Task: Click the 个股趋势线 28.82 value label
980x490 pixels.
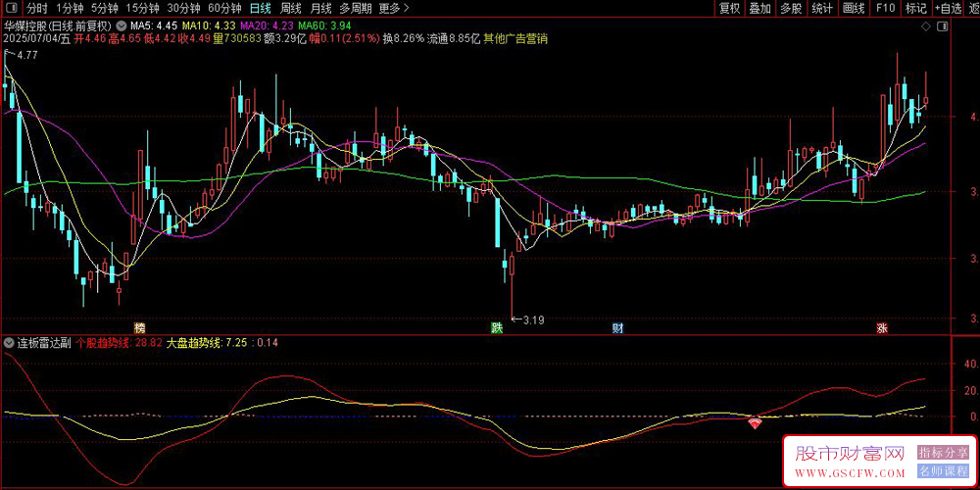Action: (x=121, y=342)
